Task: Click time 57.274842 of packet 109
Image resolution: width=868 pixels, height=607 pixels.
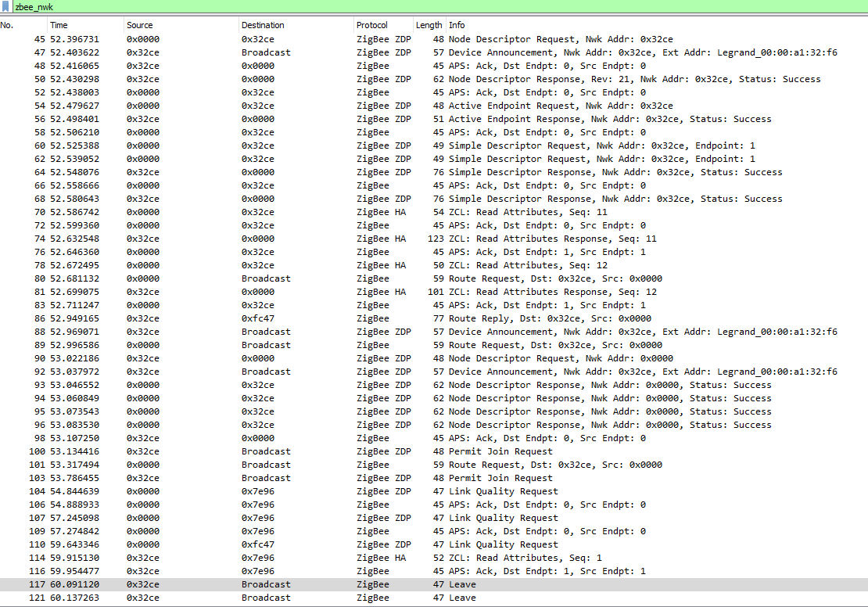Action: (75, 531)
